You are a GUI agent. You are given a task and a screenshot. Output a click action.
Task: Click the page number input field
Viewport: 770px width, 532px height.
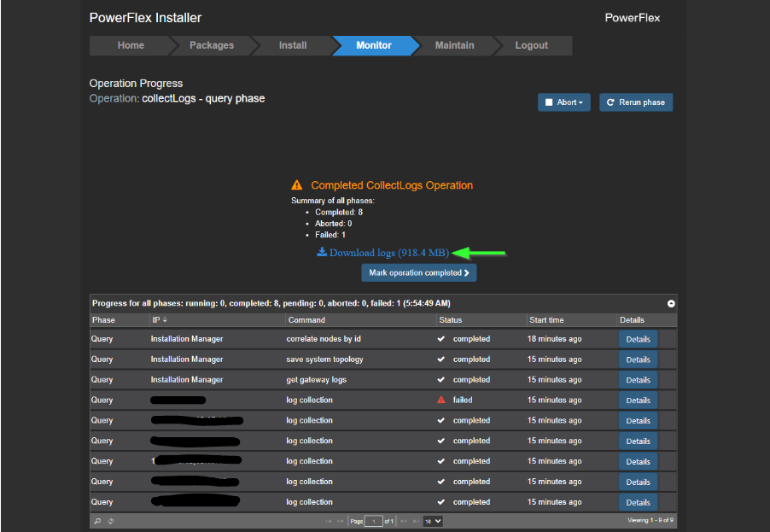pyautogui.click(x=373, y=520)
